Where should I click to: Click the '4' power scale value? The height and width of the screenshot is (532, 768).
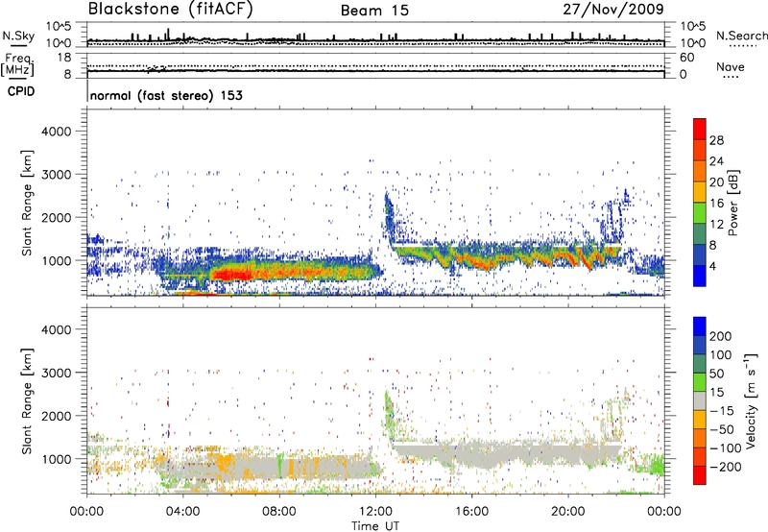tap(712, 267)
